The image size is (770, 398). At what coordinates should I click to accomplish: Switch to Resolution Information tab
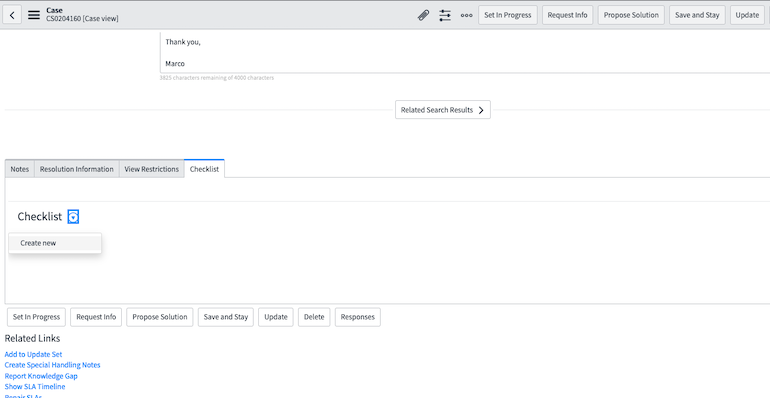tap(77, 169)
